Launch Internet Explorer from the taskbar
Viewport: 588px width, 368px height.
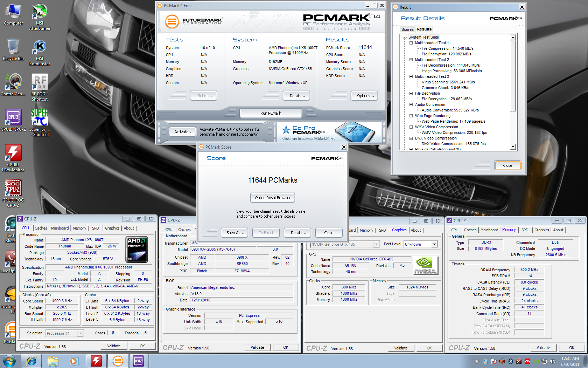31,361
